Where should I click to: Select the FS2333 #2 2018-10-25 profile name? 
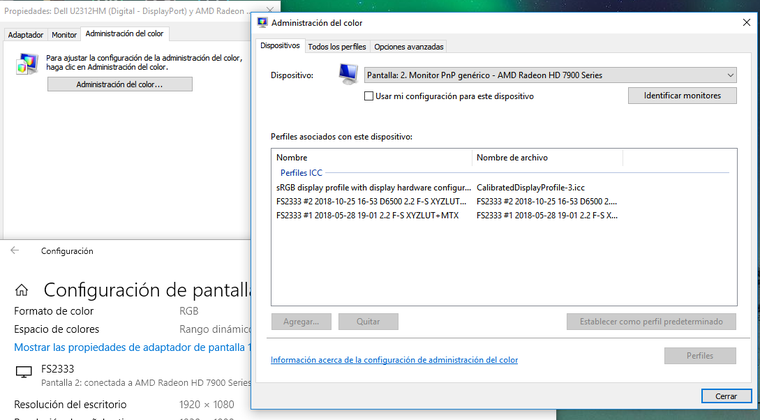tap(371, 202)
